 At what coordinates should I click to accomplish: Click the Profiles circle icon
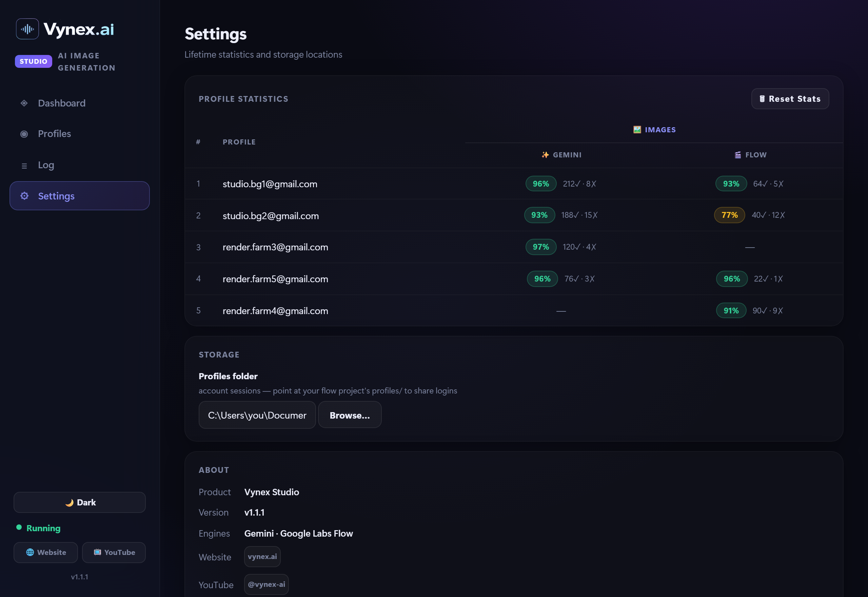[24, 134]
